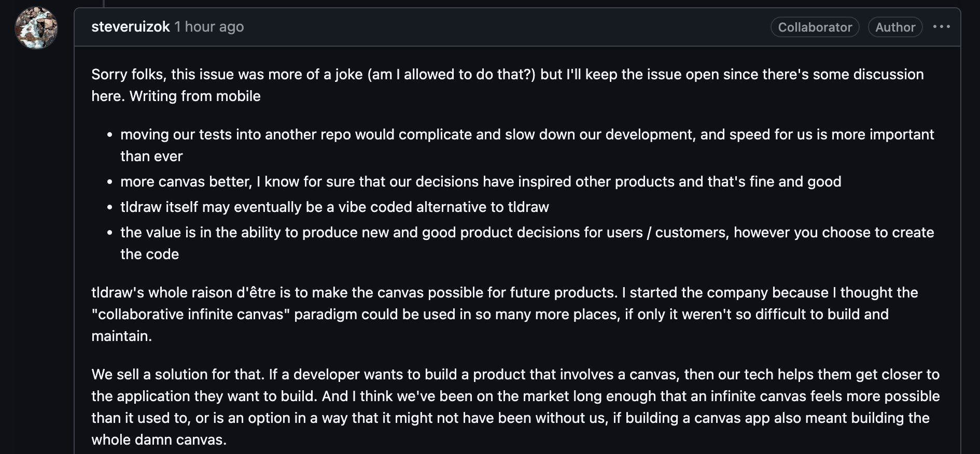
Task: Click the bullet dot before "tldraw itself"
Action: tap(109, 208)
